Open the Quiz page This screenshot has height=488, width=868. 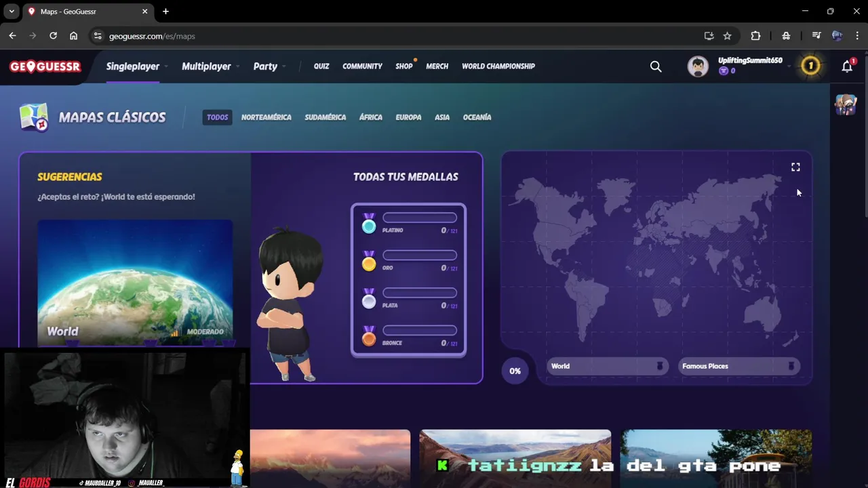(x=321, y=66)
